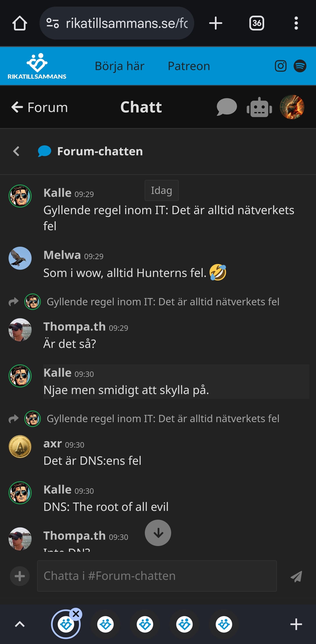Close the active tab in bottom strip
316x644 pixels.
coord(76,614)
